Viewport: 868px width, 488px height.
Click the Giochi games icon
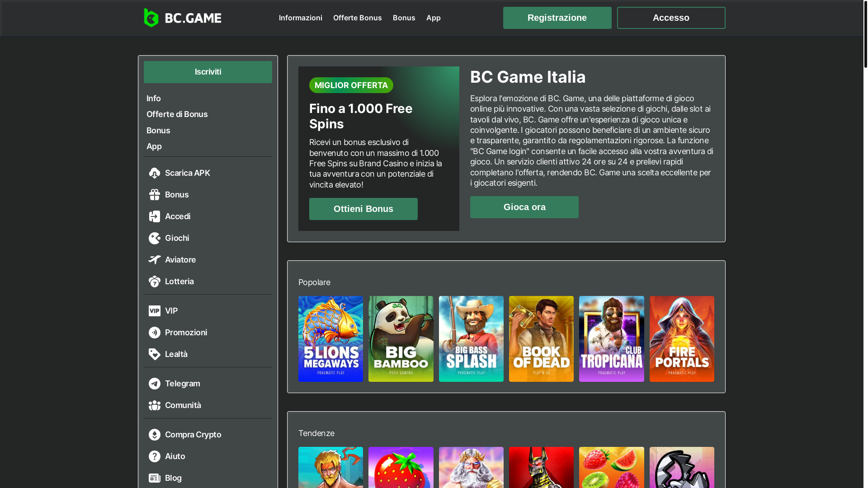(155, 238)
